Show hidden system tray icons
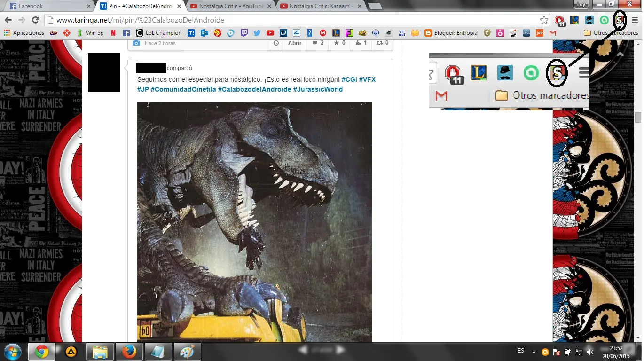Screen dimensions: 644x361 534,352
